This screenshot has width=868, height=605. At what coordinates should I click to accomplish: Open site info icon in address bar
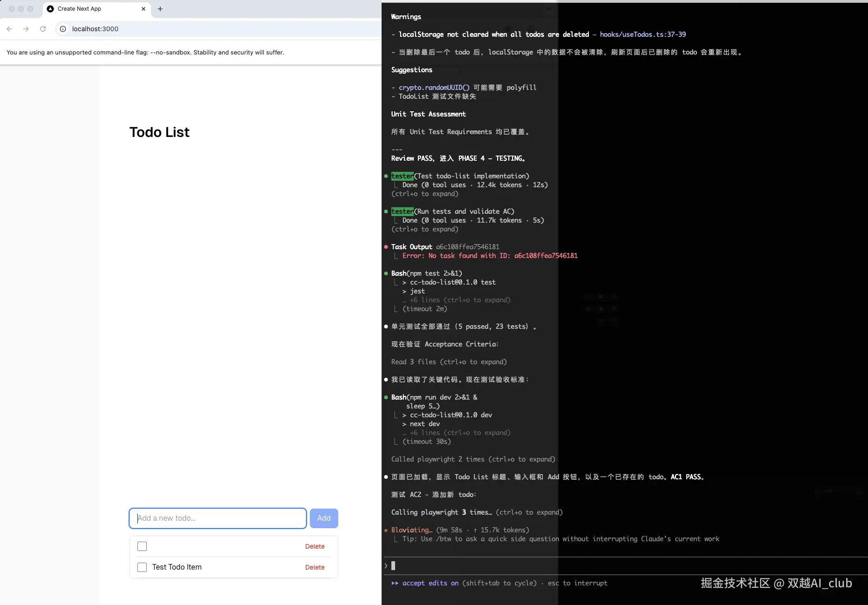pos(63,29)
